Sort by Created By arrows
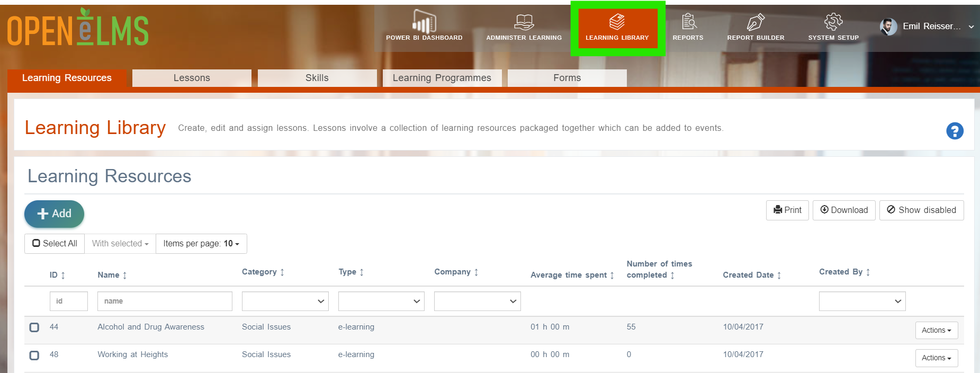Viewport: 980px width, 373px height. point(868,272)
